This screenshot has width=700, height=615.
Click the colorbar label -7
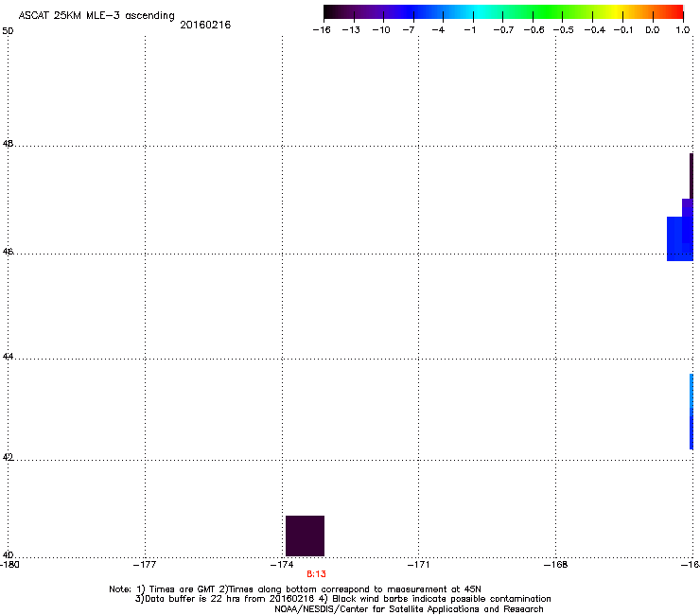[409, 30]
